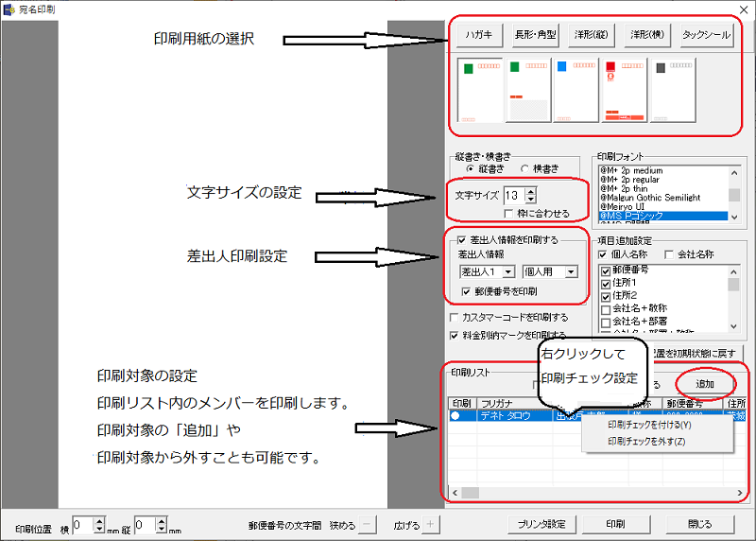Click item list scroll-down arrow

pyautogui.click(x=734, y=326)
